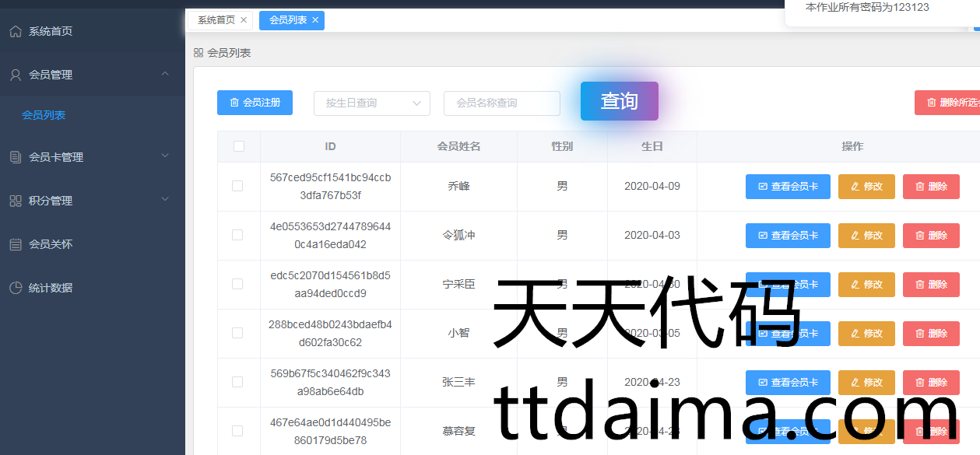Click the 会员卡管理 card icon in sidebar
This screenshot has width=980, height=455.
16,157
